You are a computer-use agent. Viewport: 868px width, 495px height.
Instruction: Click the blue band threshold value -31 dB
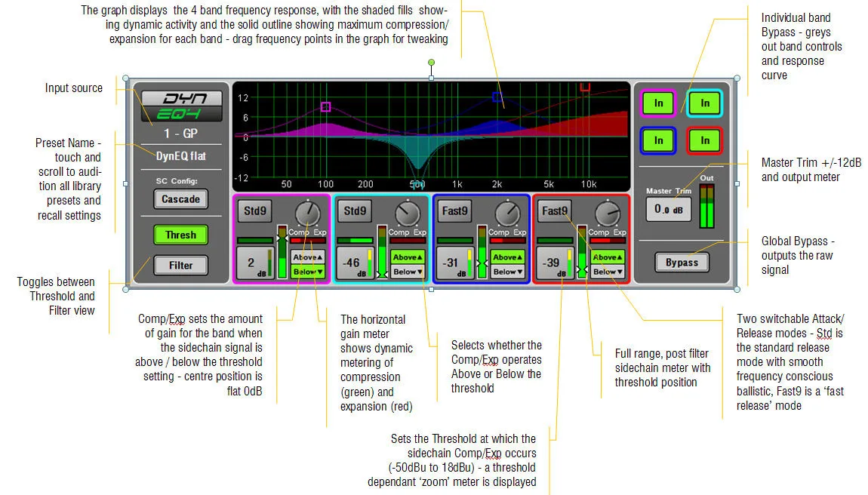(x=454, y=263)
